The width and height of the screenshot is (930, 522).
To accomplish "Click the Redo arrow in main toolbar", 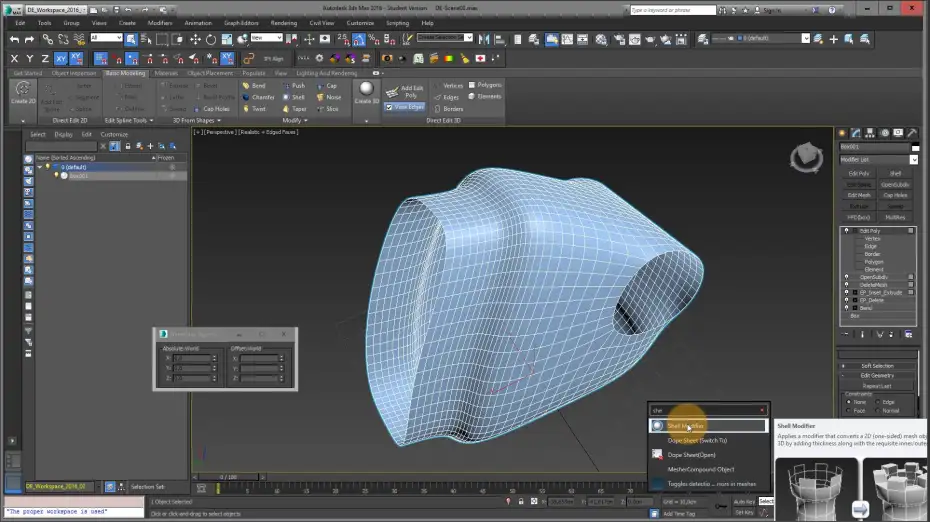I will pos(29,39).
